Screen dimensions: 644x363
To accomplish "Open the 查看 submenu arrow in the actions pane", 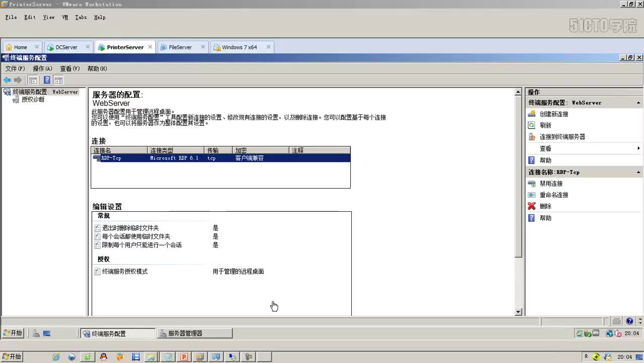I will [x=638, y=148].
